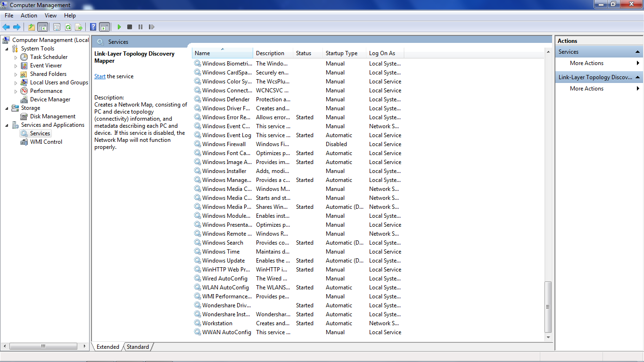The height and width of the screenshot is (362, 644).
Task: Expand the Event Viewer node arrow
Action: (x=16, y=66)
